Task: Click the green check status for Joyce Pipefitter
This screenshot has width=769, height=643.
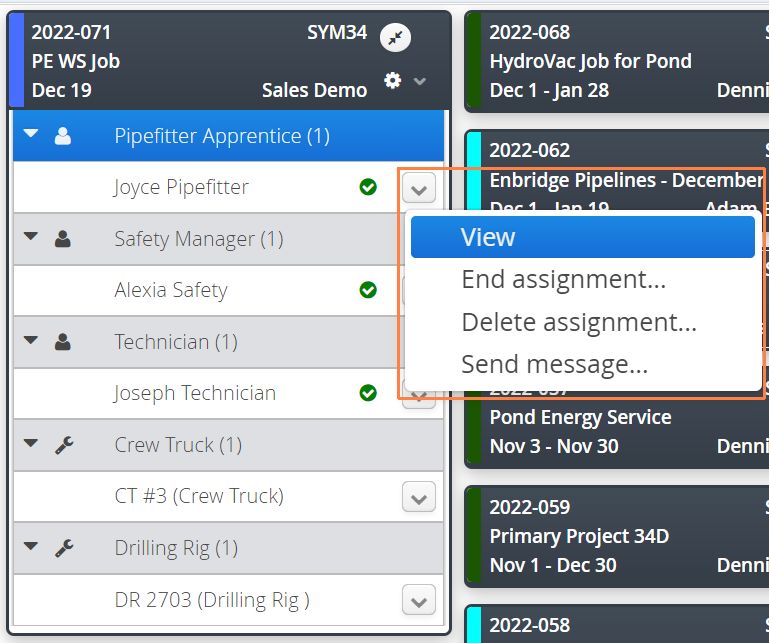Action: pos(368,187)
